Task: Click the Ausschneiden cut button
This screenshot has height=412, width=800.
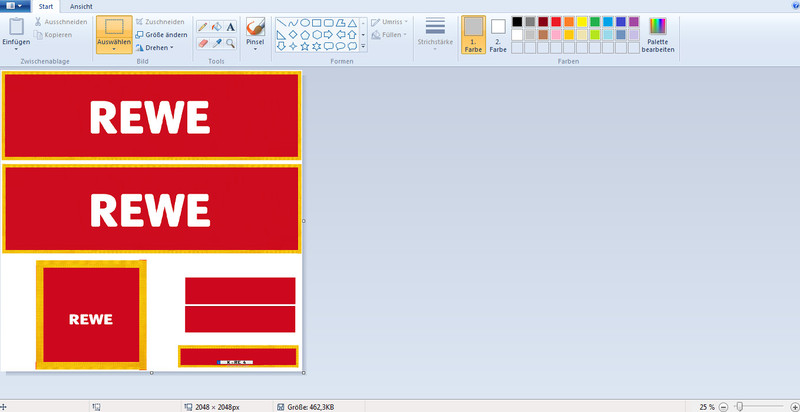Action: click(61, 22)
